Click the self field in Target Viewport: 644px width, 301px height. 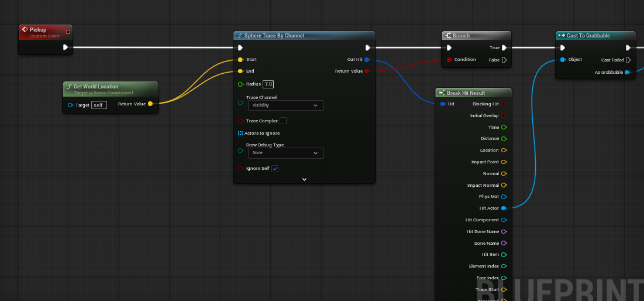pos(99,105)
